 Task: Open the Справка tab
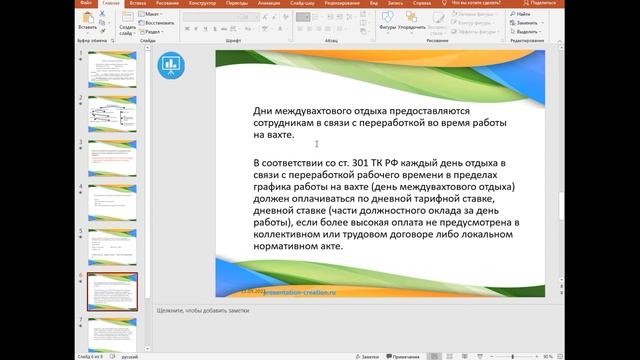pyautogui.click(x=422, y=3)
